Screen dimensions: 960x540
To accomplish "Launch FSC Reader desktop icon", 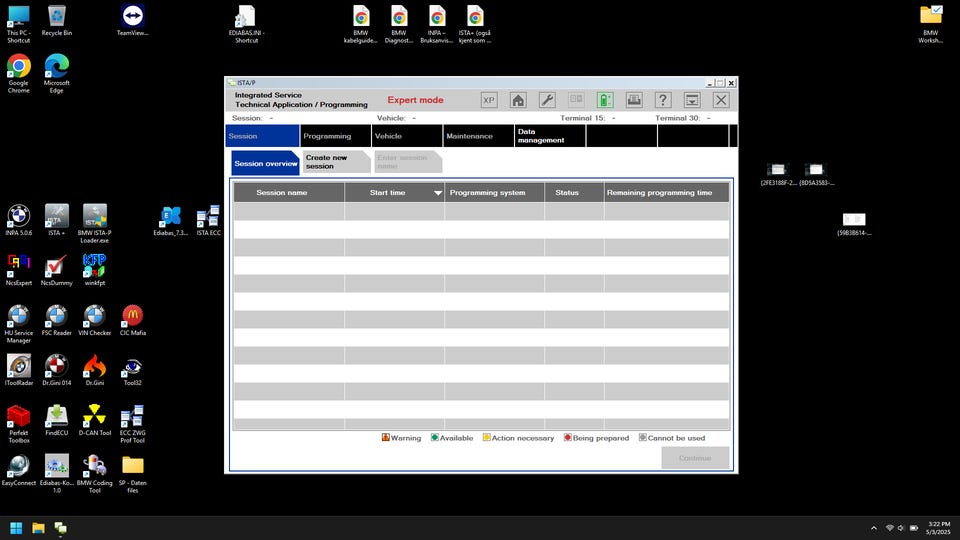I will point(56,321).
